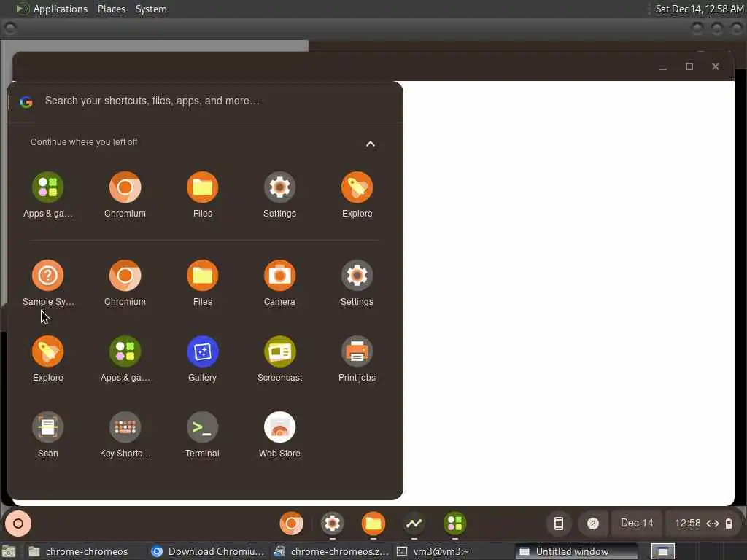Collapse the Continue where you left off section

370,144
